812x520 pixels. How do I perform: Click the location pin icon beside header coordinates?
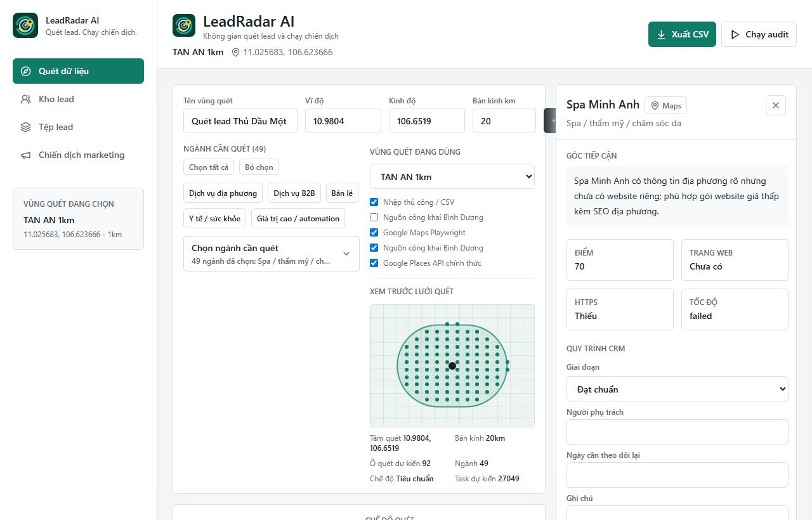[x=235, y=53]
